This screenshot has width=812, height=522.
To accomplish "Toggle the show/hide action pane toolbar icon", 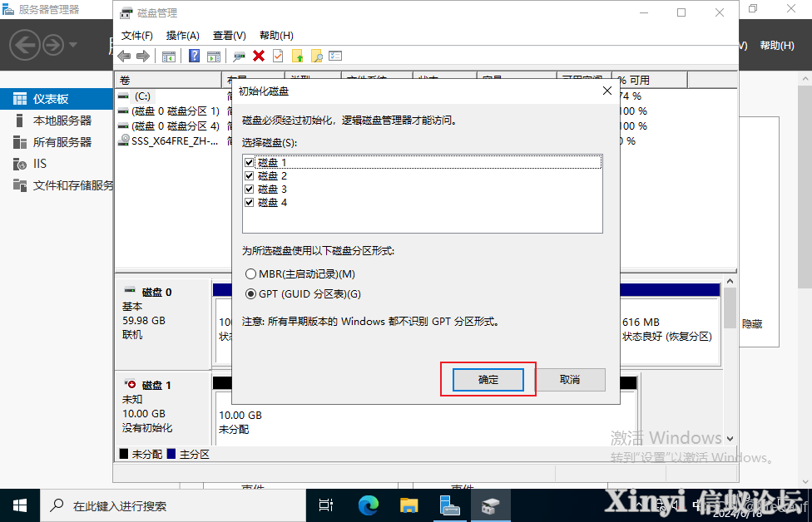I will (x=213, y=56).
